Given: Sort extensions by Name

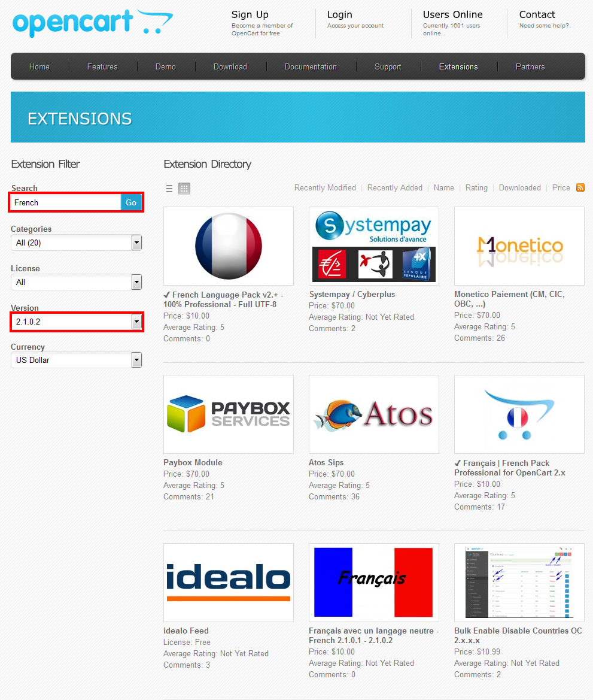Looking at the screenshot, I should coord(444,188).
